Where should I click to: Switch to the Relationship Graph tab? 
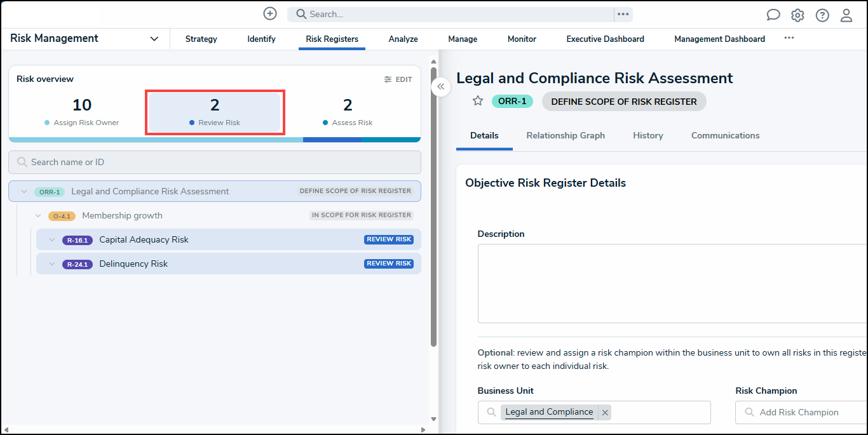coord(566,135)
